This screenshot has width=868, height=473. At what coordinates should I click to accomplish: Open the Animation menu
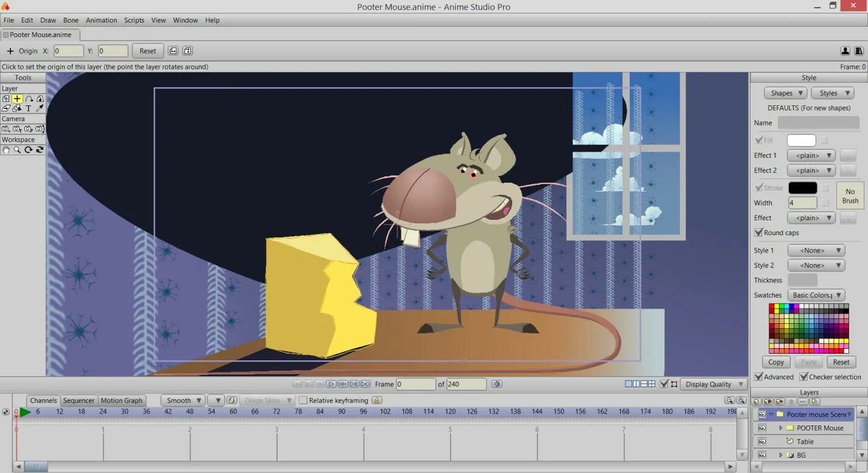click(101, 20)
